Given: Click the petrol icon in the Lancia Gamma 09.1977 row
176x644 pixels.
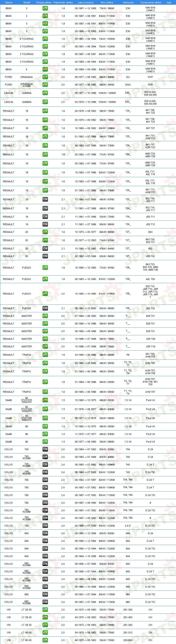Looking at the screenshot, I should click(x=45, y=93).
